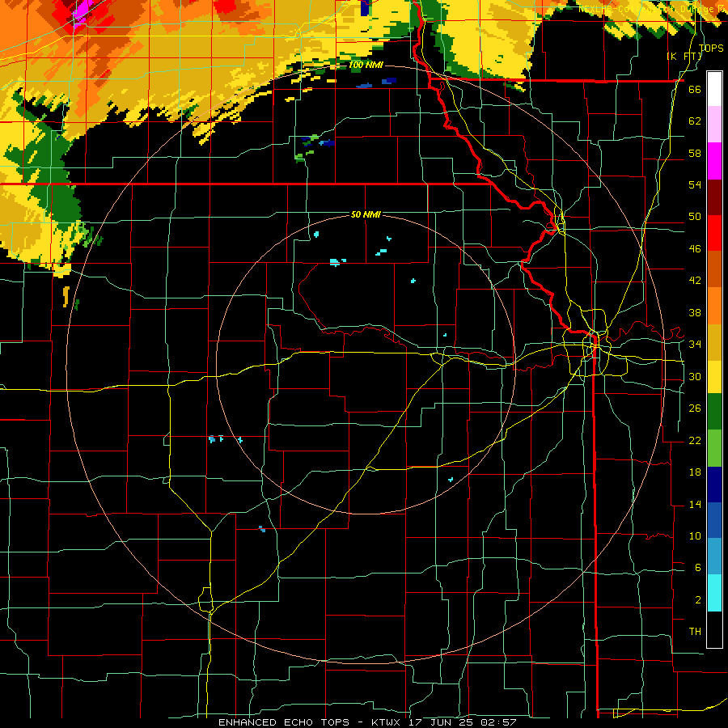Viewport: 728px width, 728px height.
Task: Click the "30" legend value
Action: point(695,376)
